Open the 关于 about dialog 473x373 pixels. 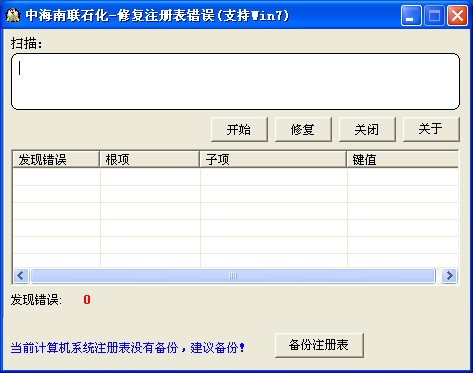pos(431,129)
